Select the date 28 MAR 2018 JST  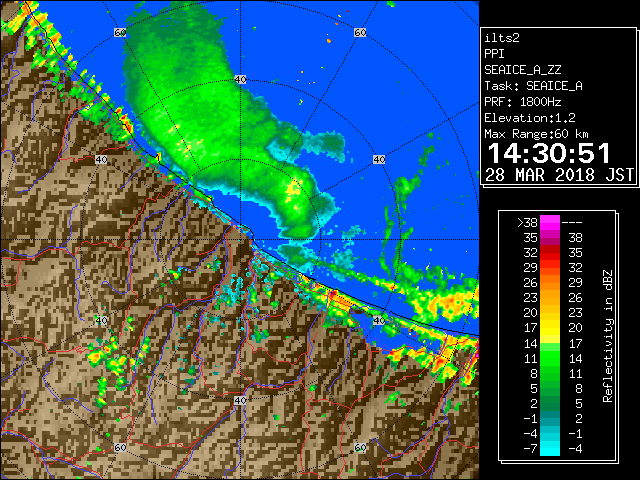tap(560, 175)
